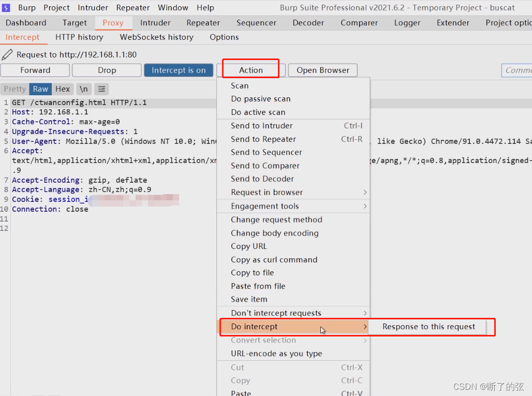Screen dimensions: 532x396
Task: Click the Open Browser button
Action: 322,70
